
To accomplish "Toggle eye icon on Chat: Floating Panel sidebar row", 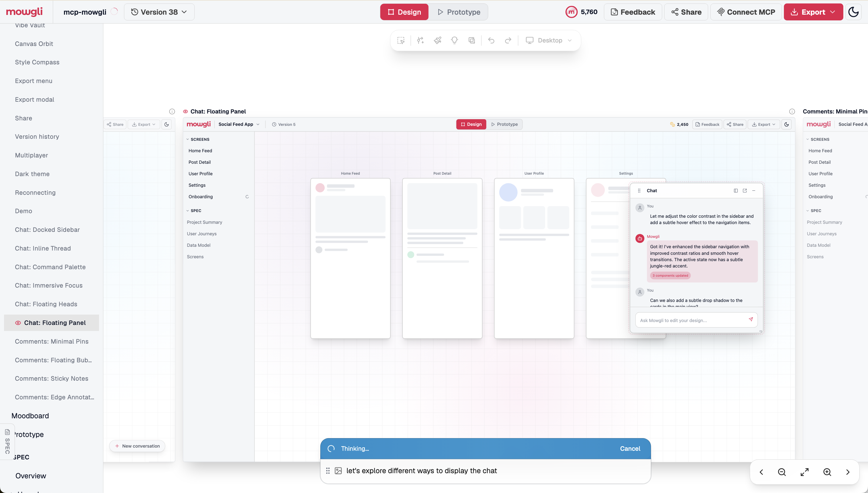I will coord(18,323).
